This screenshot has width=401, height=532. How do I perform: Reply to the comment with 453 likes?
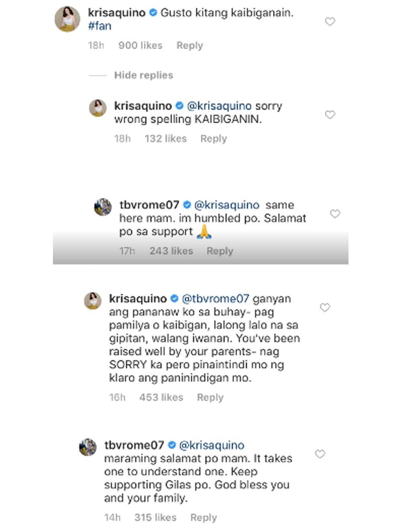tap(210, 397)
